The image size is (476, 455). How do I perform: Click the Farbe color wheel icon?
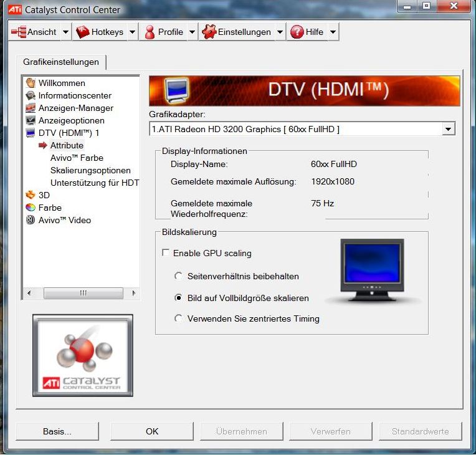pos(31,208)
